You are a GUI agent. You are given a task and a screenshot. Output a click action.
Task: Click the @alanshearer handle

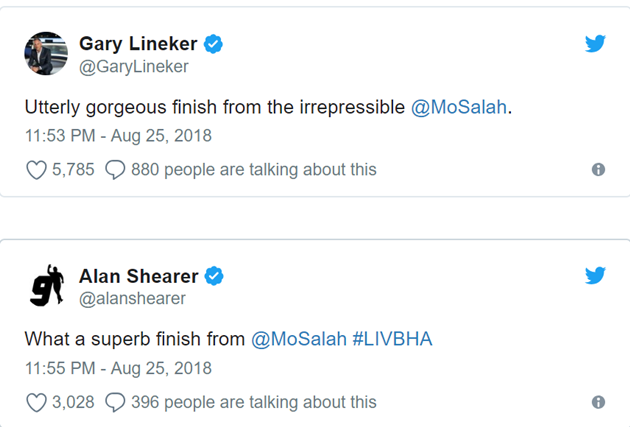coord(132,298)
